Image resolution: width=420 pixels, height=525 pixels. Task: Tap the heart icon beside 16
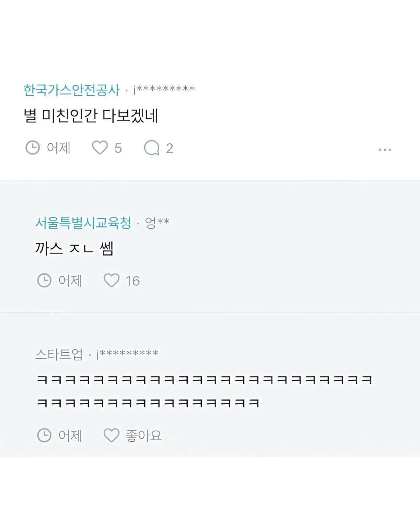pos(112,281)
